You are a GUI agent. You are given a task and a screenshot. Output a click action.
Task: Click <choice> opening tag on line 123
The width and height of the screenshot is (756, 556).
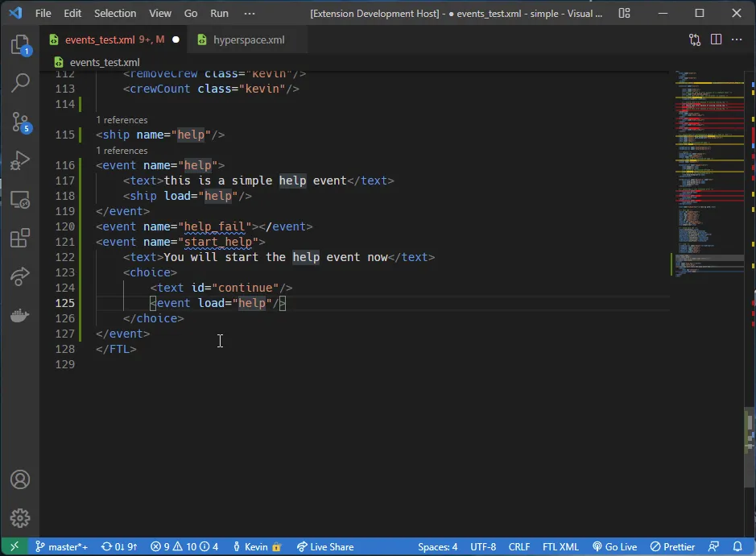[x=150, y=272]
